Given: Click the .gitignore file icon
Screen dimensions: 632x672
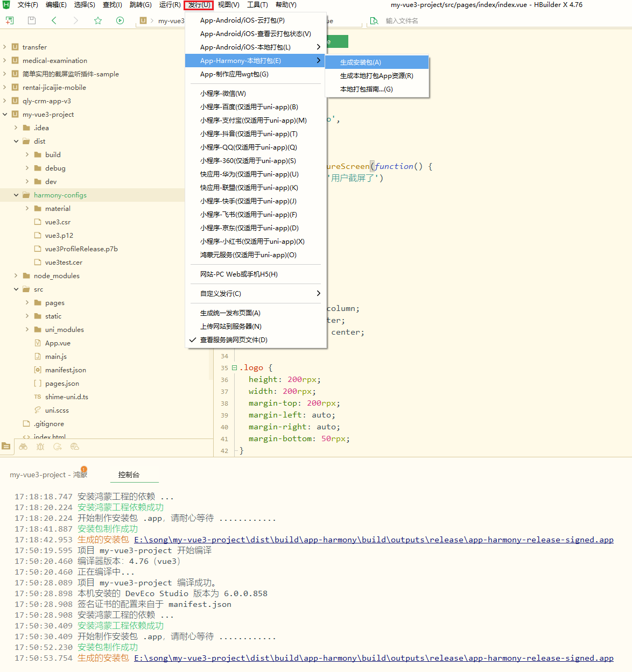Looking at the screenshot, I should (x=26, y=423).
